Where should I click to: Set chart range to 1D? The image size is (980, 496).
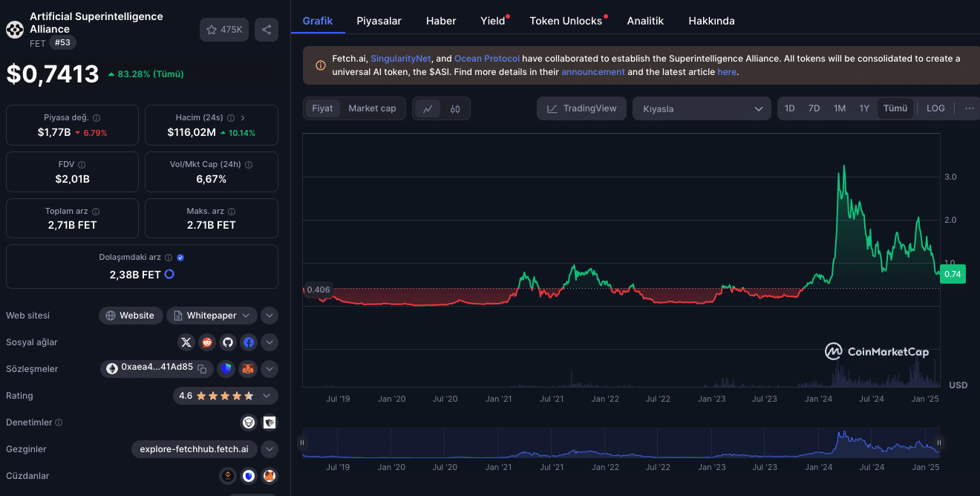[790, 108]
